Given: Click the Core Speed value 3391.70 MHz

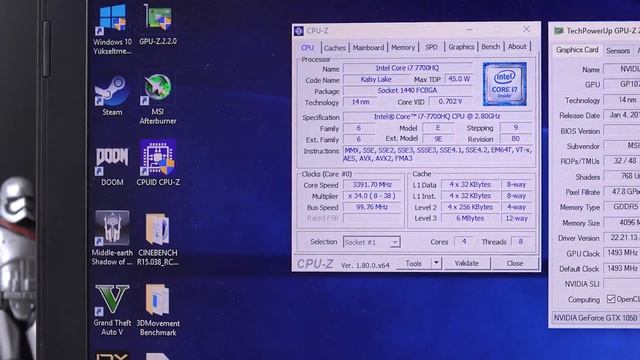Looking at the screenshot, I should point(372,184).
